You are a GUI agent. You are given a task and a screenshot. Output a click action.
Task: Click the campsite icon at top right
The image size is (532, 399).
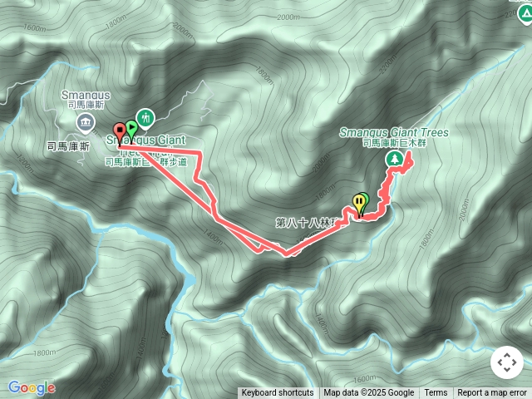coord(525,14)
